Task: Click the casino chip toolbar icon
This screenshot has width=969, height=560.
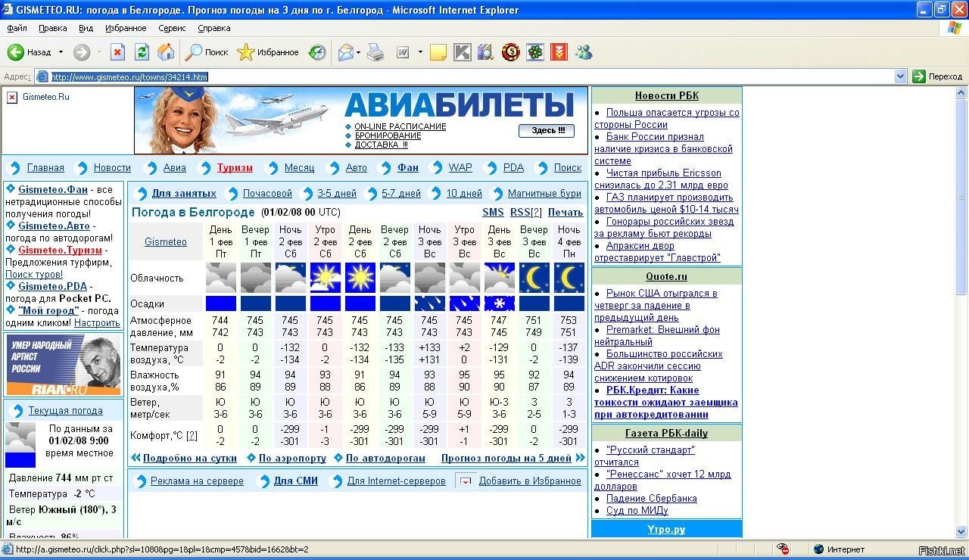Action: (510, 52)
